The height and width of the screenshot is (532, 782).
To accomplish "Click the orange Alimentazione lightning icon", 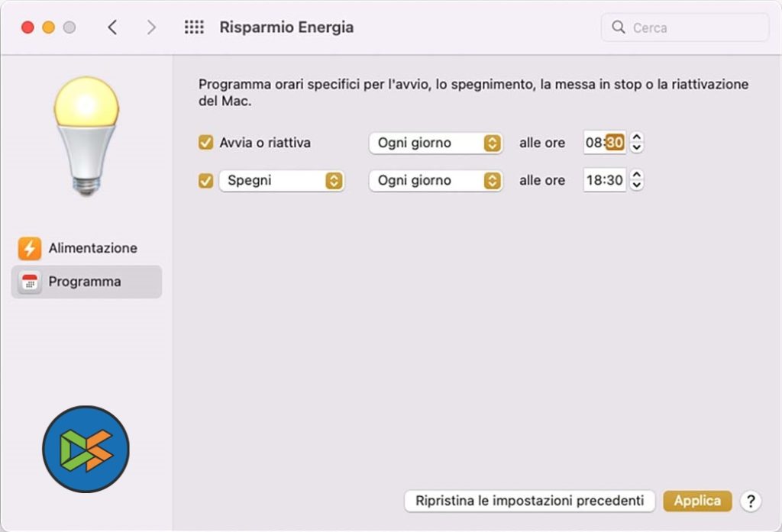I will (x=30, y=248).
